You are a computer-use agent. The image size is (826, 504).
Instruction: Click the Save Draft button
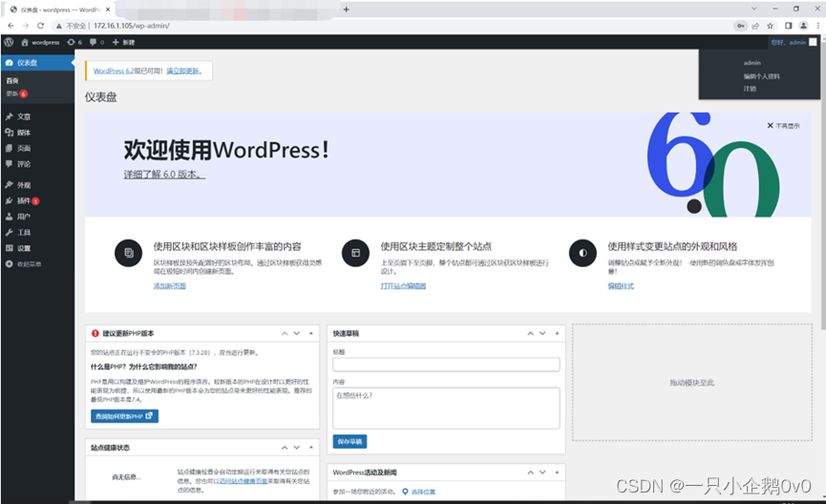(349, 441)
